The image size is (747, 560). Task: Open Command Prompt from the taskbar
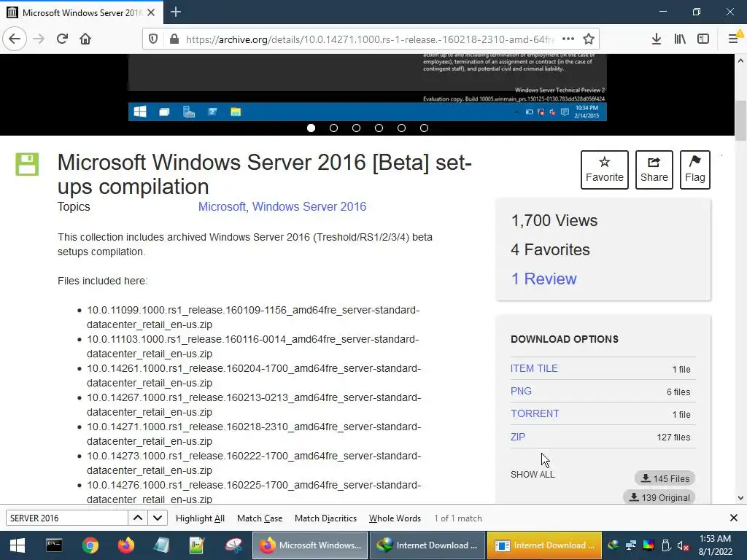pos(54,545)
